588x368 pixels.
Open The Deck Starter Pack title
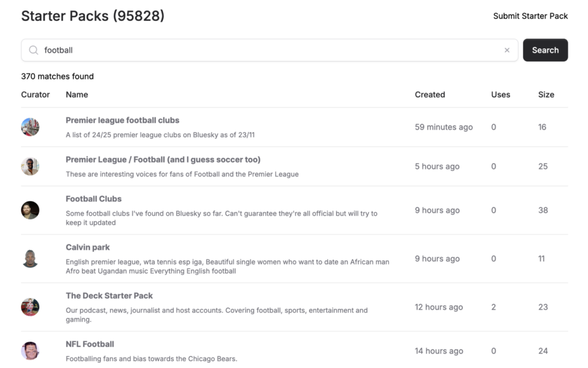(x=109, y=296)
